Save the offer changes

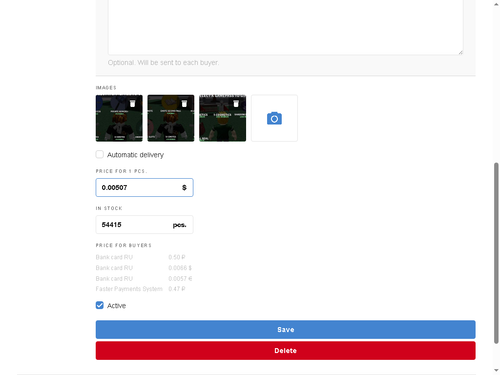(x=285, y=330)
